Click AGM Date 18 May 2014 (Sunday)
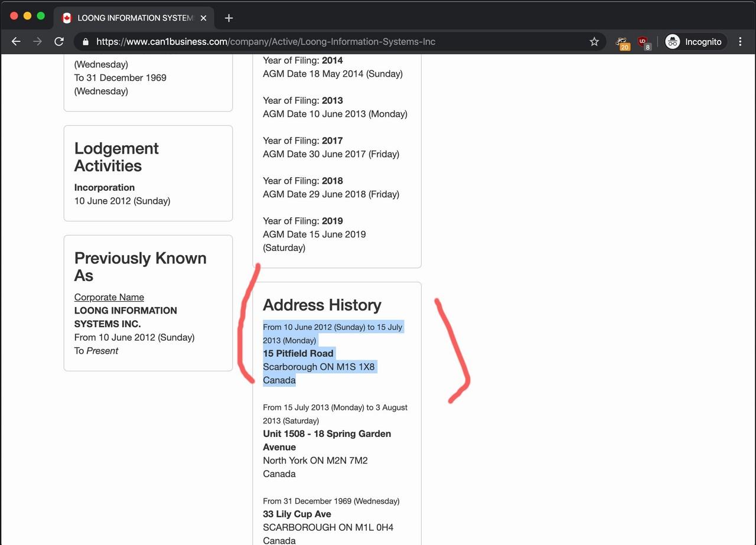756x545 pixels. tap(333, 74)
